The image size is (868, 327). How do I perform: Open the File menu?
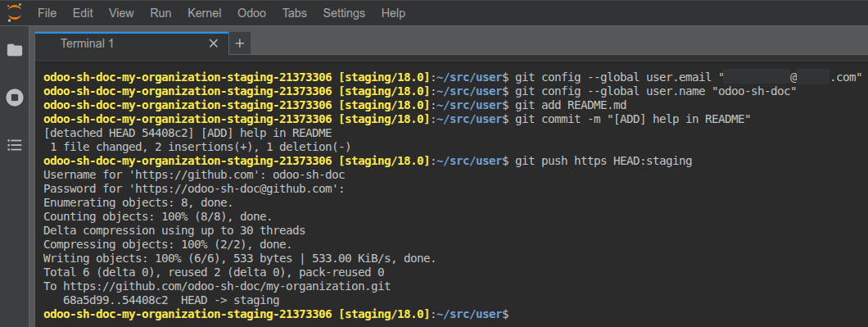pos(47,13)
